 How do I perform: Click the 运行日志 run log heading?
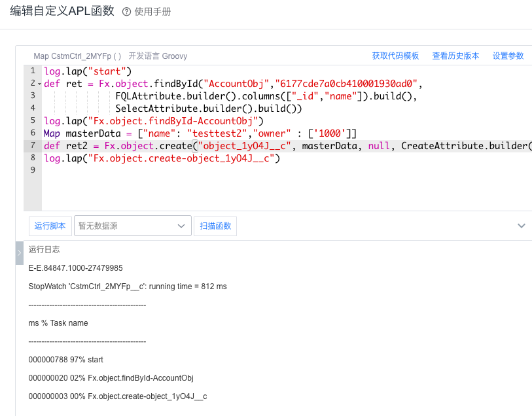(x=44, y=250)
